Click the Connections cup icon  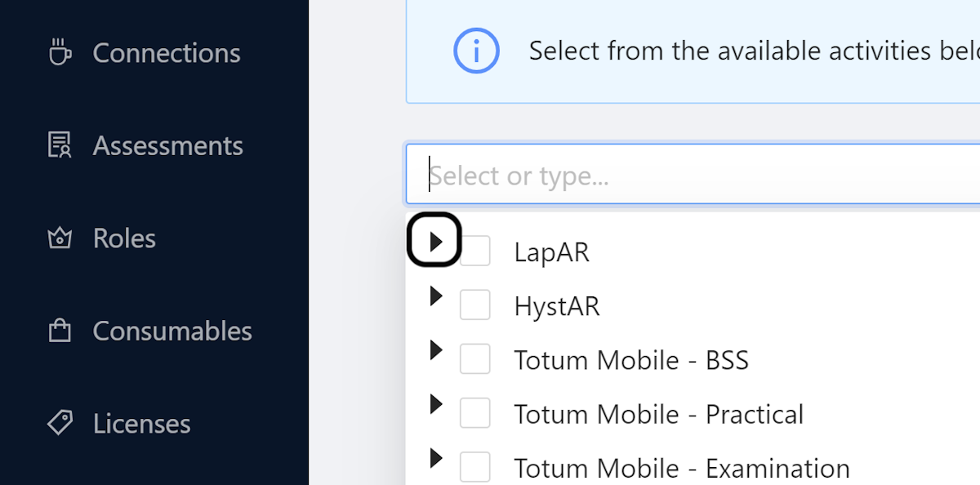coord(60,52)
